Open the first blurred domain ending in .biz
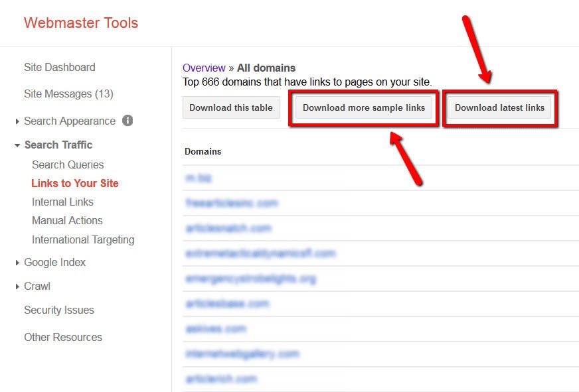Screen dimensions: 579x392 click(x=199, y=178)
